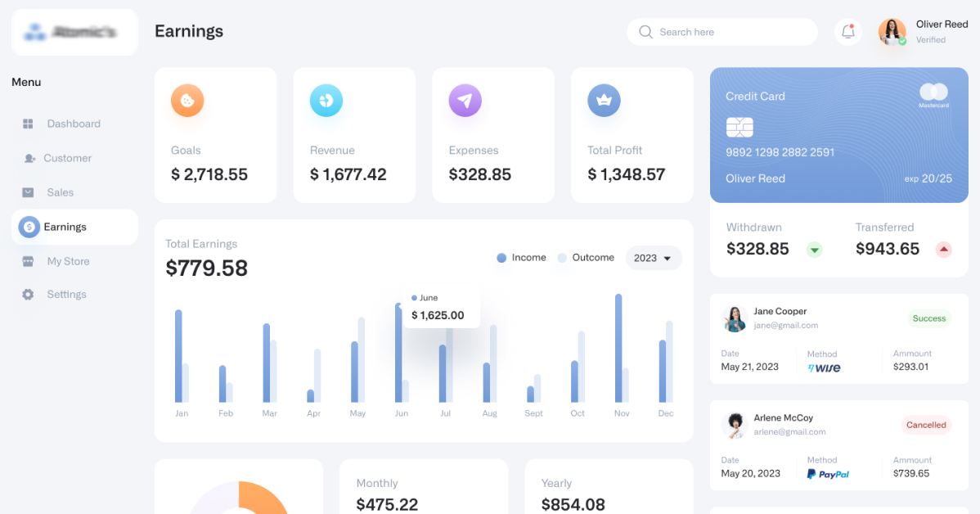Open Settings from the sidebar
The height and width of the screenshot is (514, 980).
(66, 294)
